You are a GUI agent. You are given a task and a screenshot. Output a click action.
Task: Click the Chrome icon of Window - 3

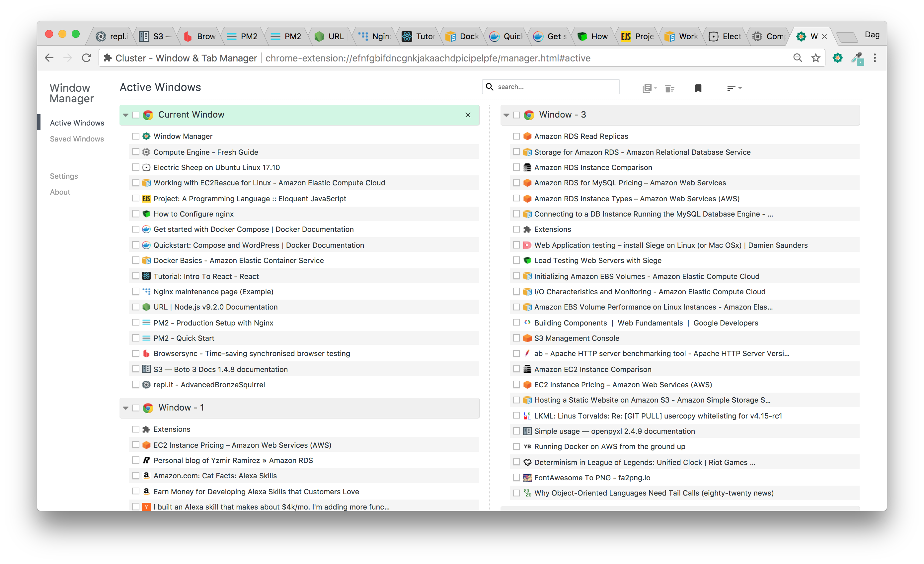tap(529, 115)
